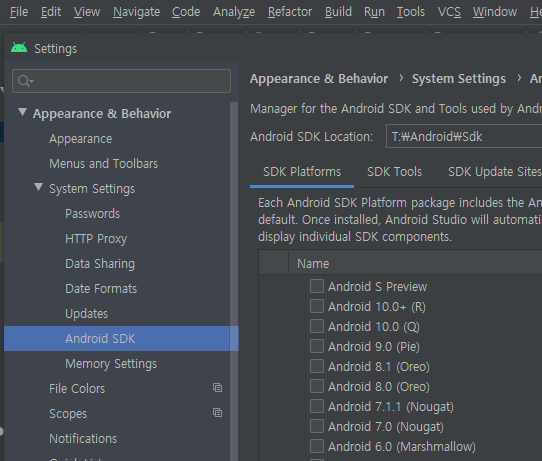Open Data Sharing settings page
Image resolution: width=542 pixels, height=461 pixels.
[x=100, y=264]
